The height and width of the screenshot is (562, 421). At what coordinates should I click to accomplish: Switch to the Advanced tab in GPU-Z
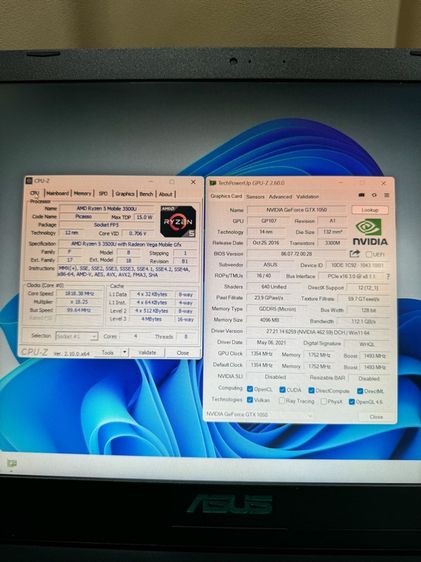tap(280, 196)
